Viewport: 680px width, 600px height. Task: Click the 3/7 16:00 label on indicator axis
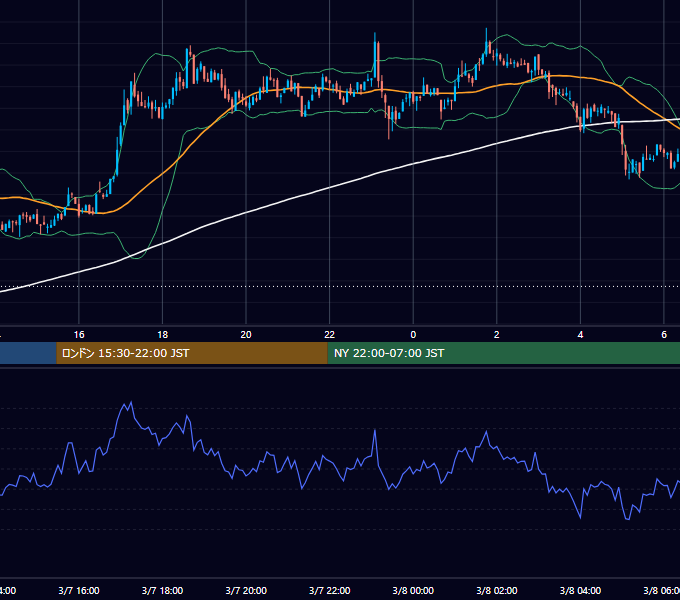[79, 590]
